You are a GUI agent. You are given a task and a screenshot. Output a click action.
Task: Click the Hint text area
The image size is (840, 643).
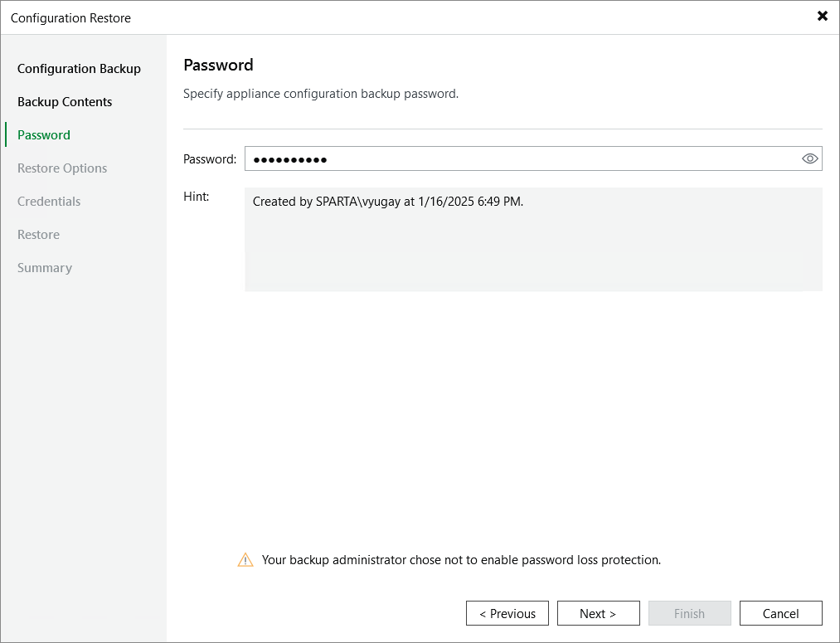[x=533, y=241]
